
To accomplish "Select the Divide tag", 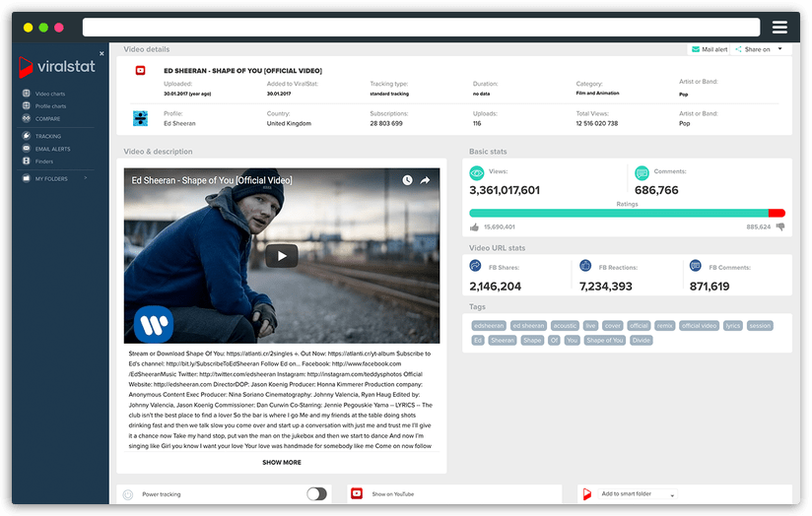I will [x=642, y=341].
